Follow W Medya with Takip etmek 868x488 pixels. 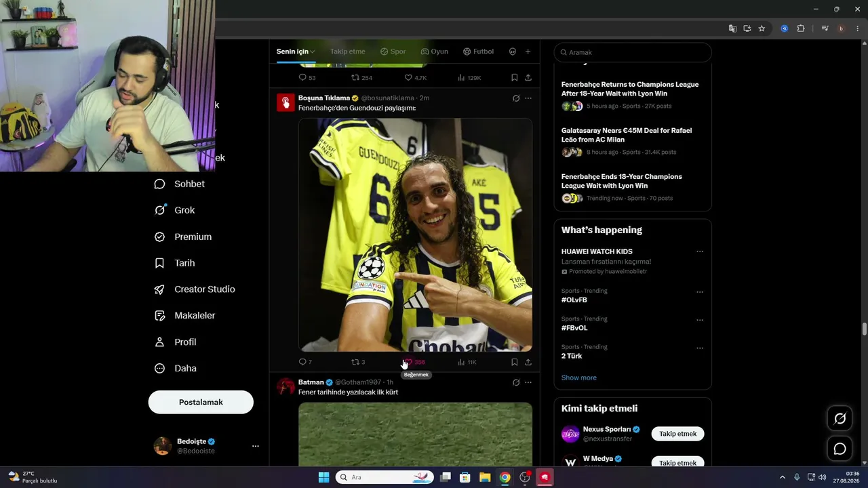click(677, 463)
